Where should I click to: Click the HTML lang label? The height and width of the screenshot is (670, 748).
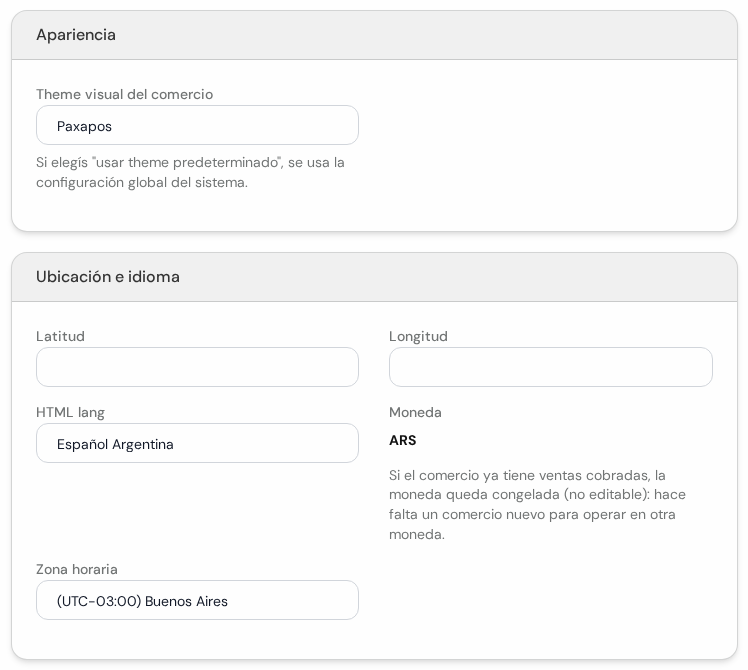[71, 412]
